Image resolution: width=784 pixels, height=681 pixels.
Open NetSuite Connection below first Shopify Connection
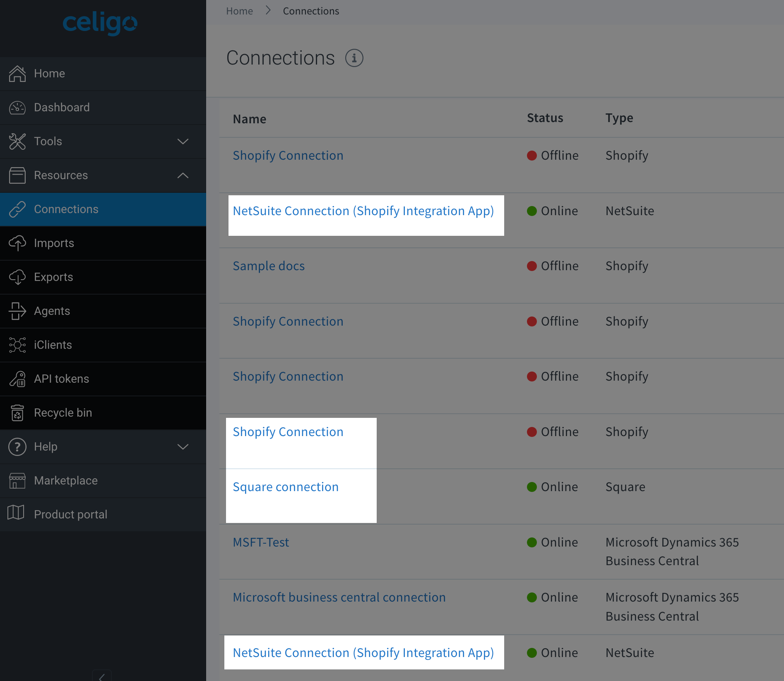pos(363,211)
